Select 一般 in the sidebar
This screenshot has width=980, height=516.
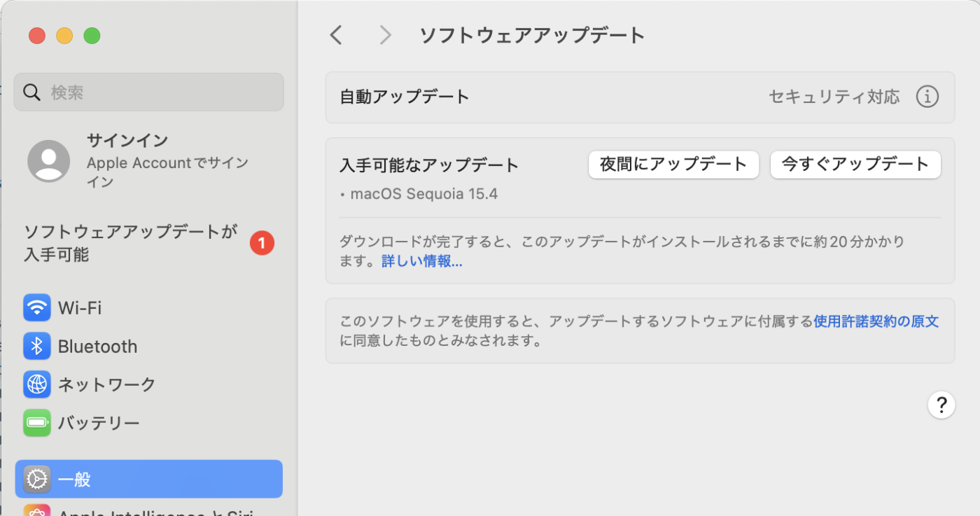click(x=149, y=480)
